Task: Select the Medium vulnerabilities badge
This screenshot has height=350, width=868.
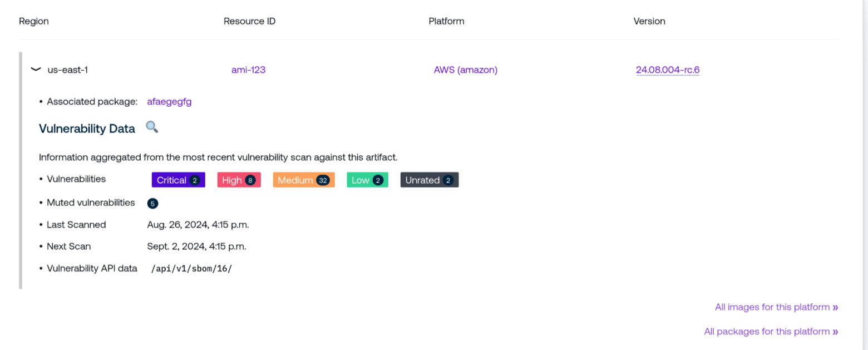Action: pyautogui.click(x=304, y=180)
